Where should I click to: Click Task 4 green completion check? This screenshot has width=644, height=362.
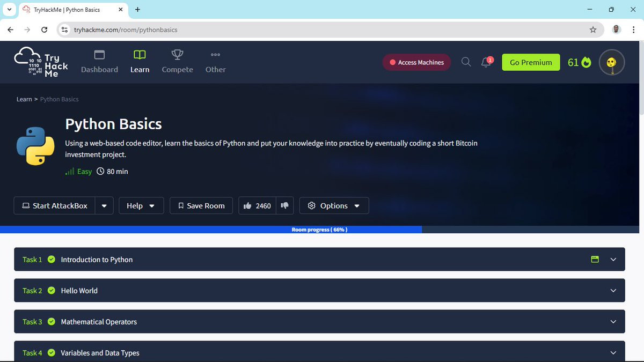52,353
